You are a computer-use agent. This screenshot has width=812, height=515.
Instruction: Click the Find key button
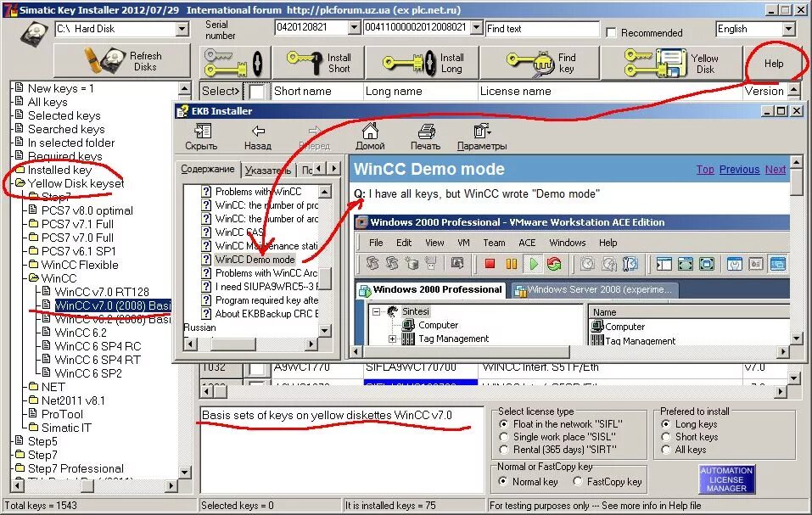(x=540, y=63)
